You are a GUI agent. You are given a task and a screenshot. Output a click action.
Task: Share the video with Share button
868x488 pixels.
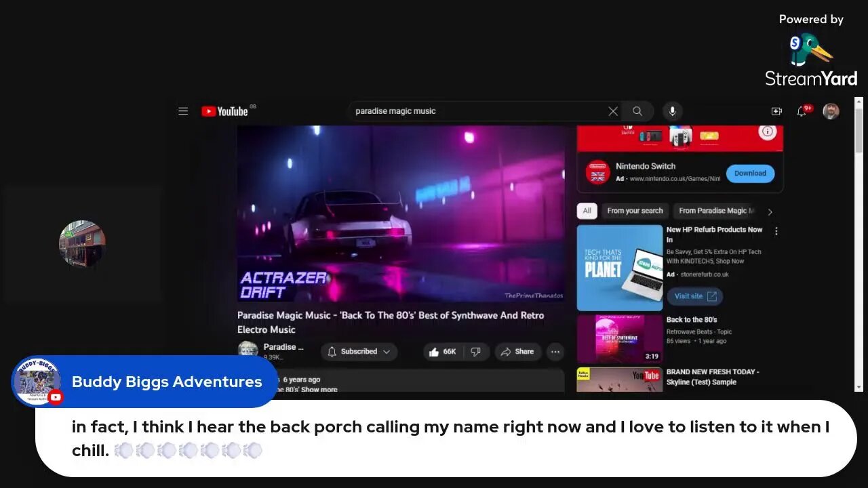pyautogui.click(x=517, y=352)
